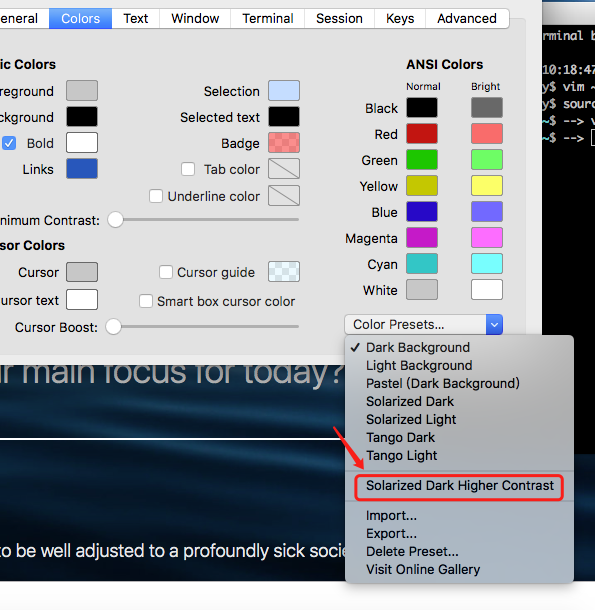Click the Color Presets dropdown arrow

494,324
